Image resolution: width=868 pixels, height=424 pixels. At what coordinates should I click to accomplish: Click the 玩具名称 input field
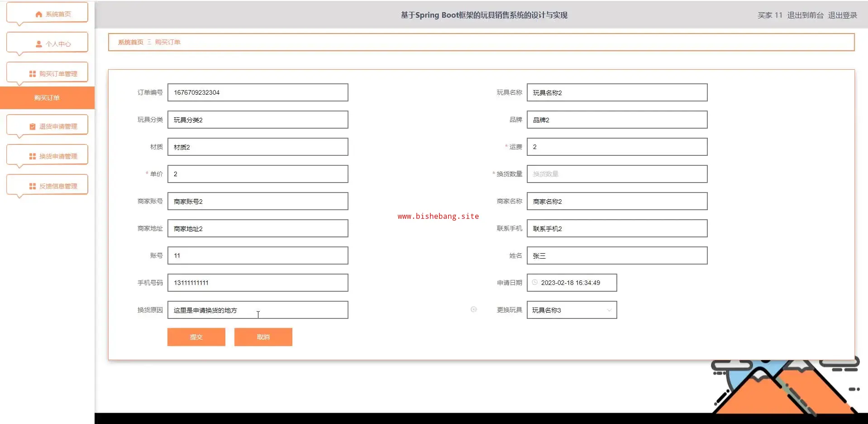[617, 92]
